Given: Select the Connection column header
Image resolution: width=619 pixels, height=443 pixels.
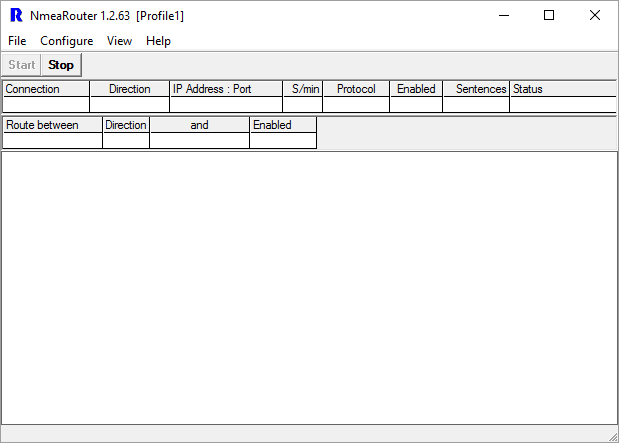Looking at the screenshot, I should [x=46, y=89].
